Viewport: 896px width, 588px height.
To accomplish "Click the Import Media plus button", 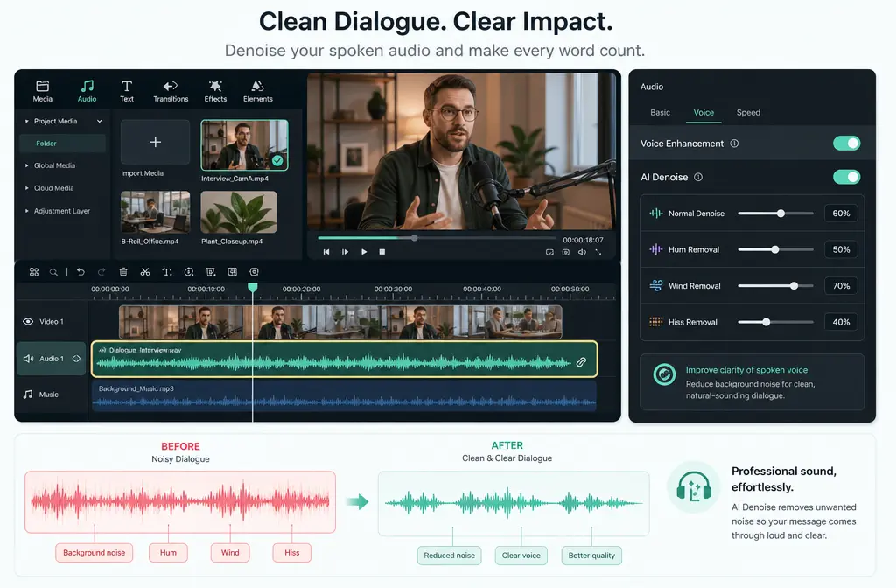I will coord(156,142).
